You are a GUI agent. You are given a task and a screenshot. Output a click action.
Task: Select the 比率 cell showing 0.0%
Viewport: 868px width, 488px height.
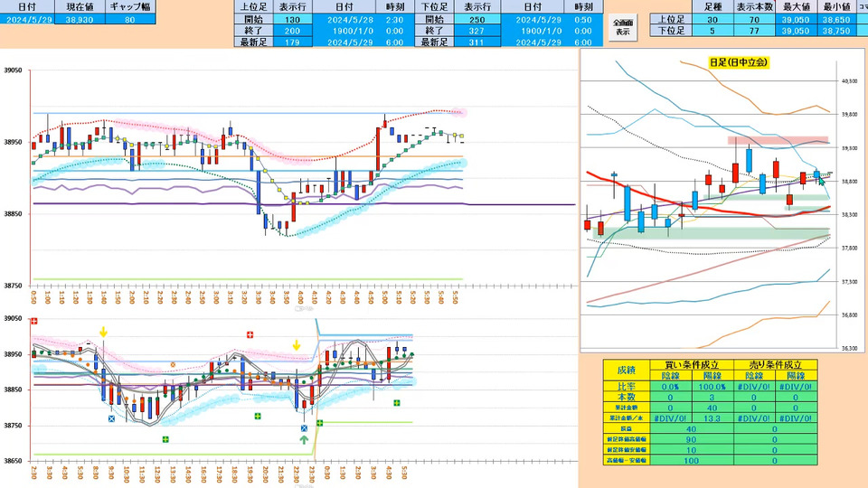[x=670, y=387]
